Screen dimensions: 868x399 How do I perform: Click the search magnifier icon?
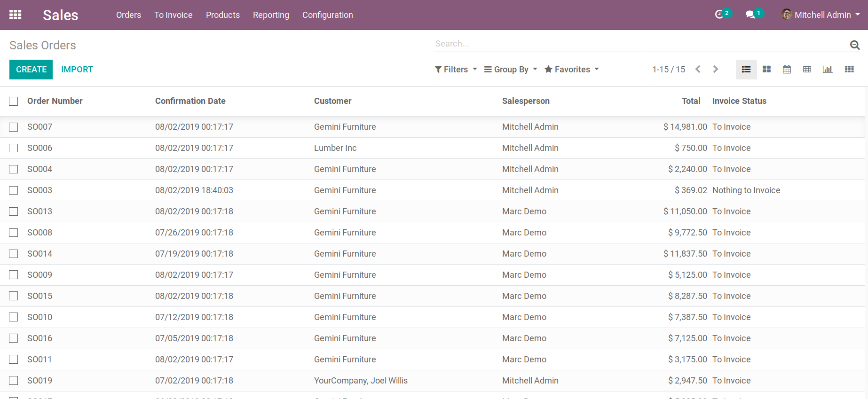click(854, 45)
